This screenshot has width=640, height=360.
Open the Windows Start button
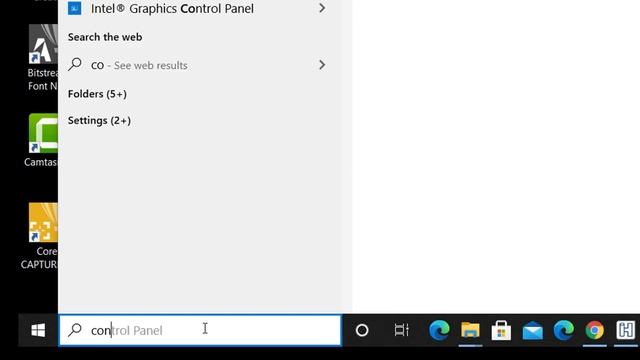[x=38, y=330]
